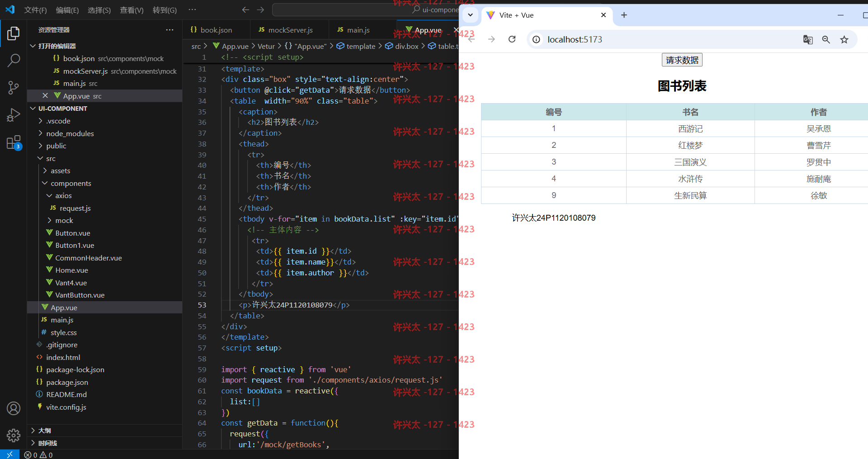Go back with VS Code navigation arrow
Screen dimensions: 868x459
[x=245, y=9]
